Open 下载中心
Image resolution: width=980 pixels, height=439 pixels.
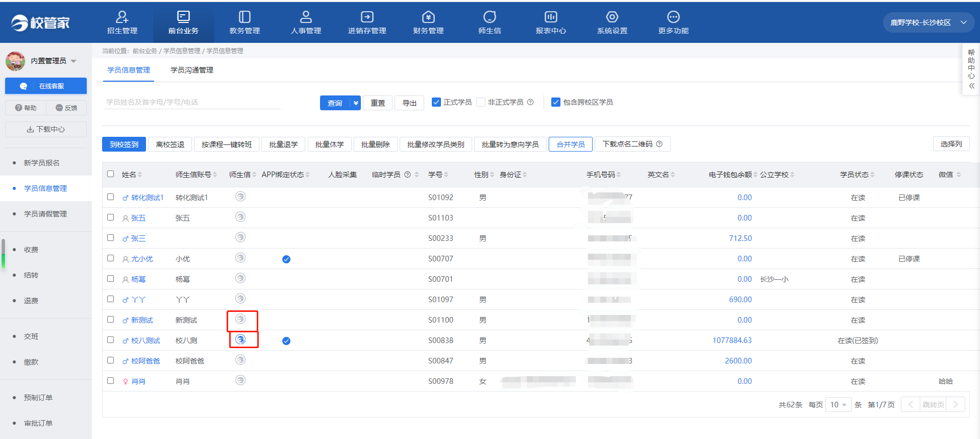(46, 129)
